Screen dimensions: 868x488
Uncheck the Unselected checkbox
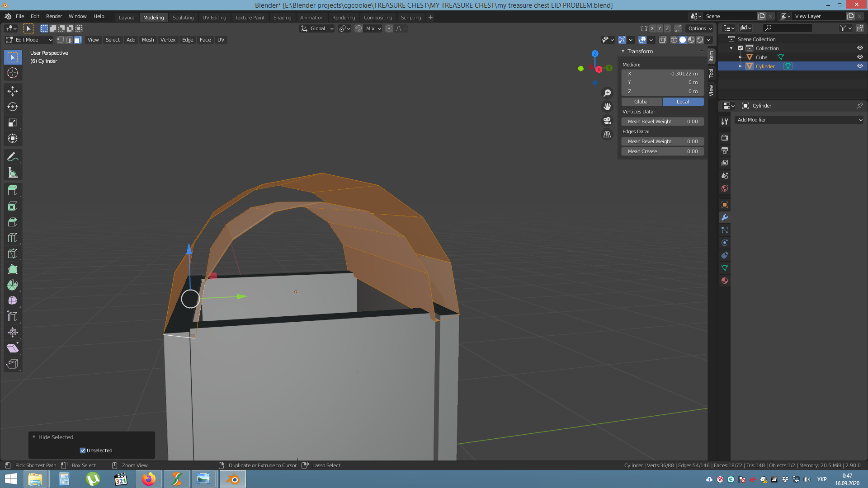tap(83, 450)
